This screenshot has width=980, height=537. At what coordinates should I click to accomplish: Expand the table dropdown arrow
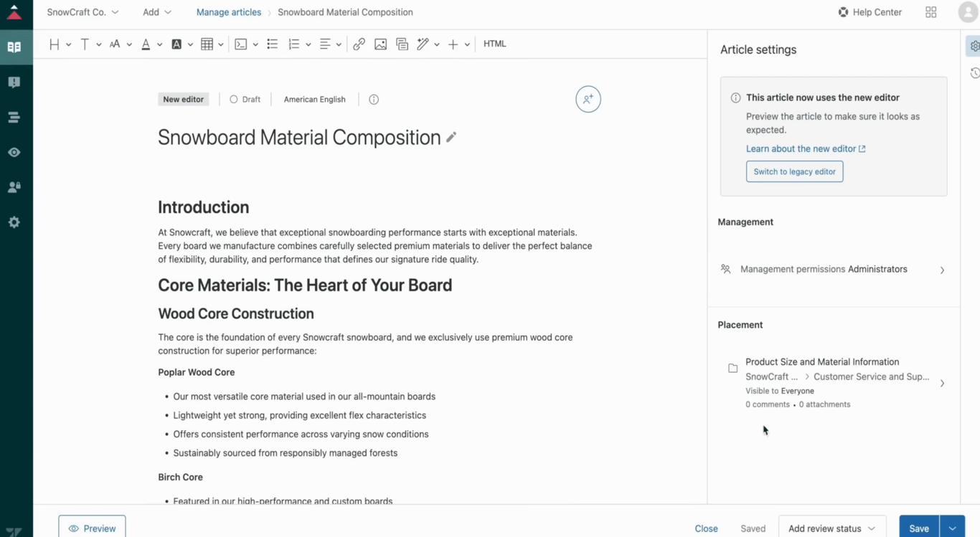pos(221,44)
